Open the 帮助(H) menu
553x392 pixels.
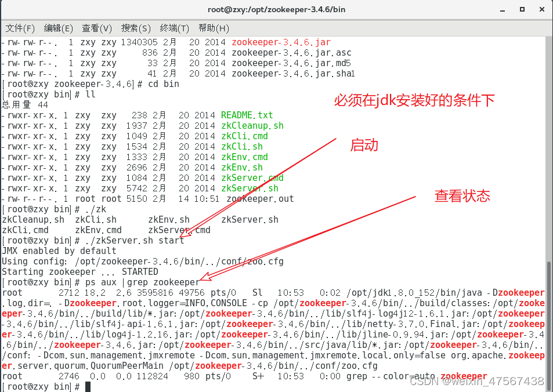pyautogui.click(x=214, y=28)
